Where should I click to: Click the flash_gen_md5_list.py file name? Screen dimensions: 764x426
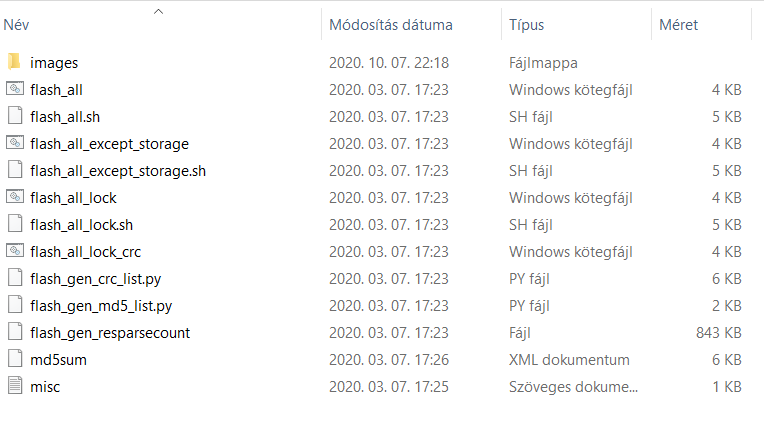tap(101, 306)
